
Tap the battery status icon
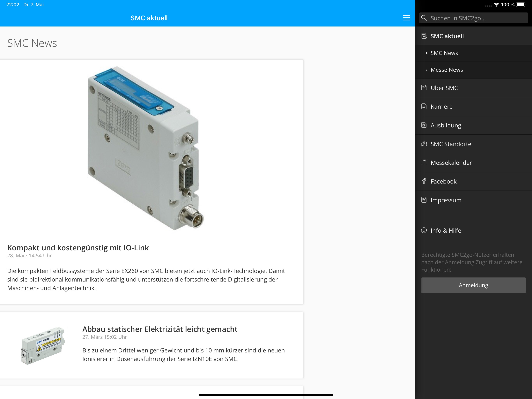pyautogui.click(x=521, y=4)
